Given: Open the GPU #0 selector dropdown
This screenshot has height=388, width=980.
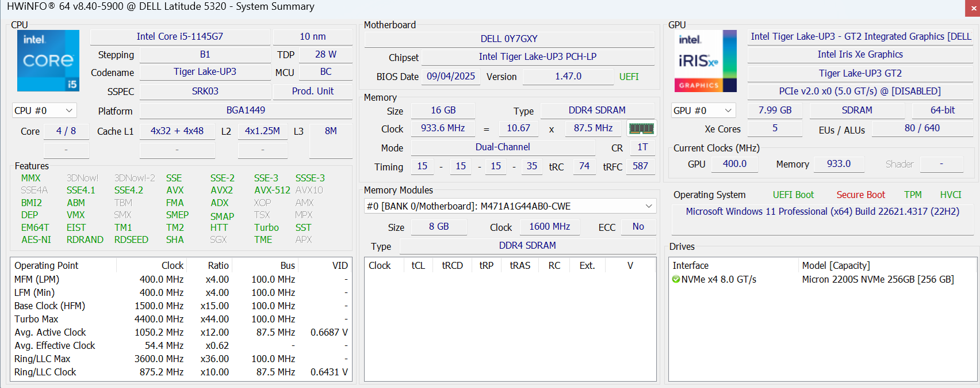Looking at the screenshot, I should tap(703, 111).
